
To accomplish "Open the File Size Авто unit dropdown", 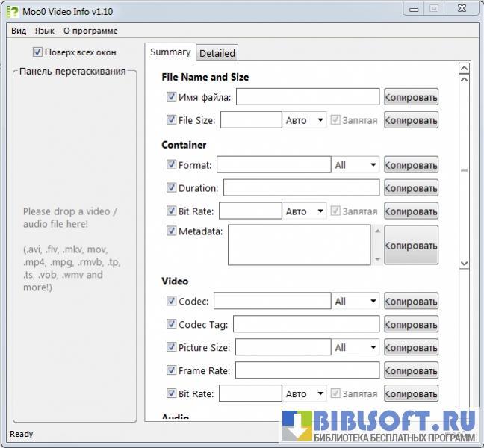I will pos(305,120).
